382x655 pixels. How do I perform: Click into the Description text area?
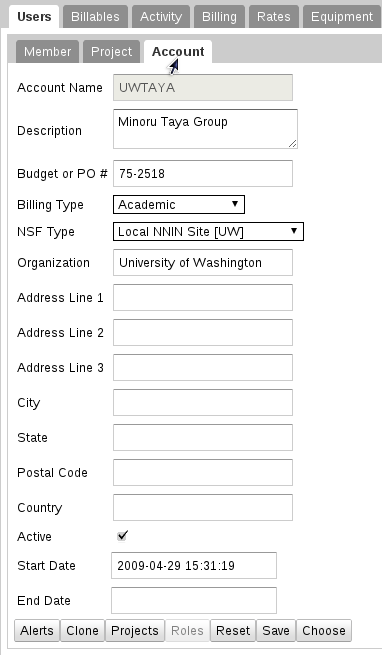pos(205,129)
